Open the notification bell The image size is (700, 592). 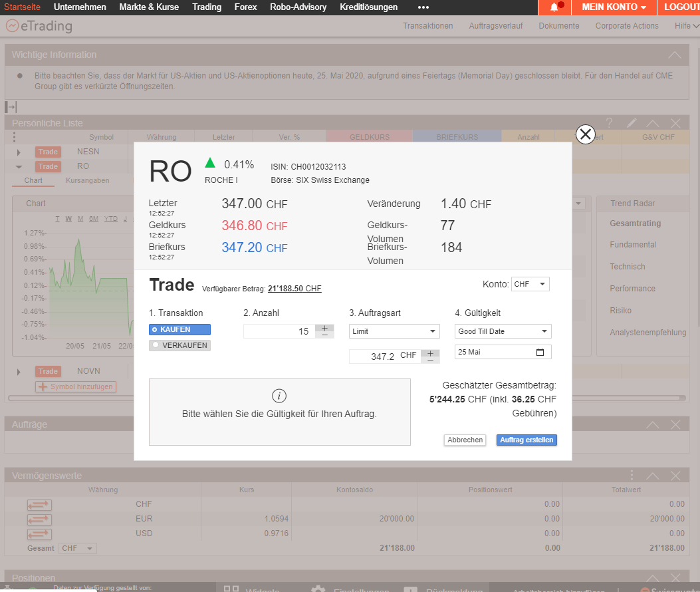pos(554,7)
